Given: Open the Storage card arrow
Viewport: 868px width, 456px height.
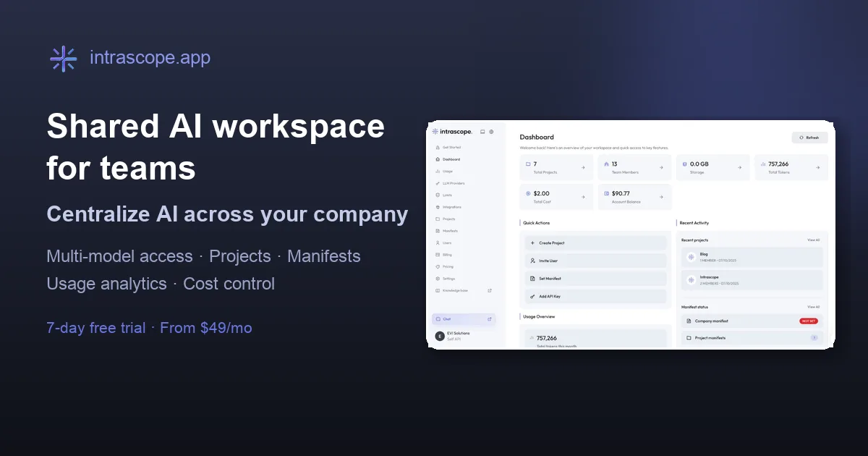Looking at the screenshot, I should (739, 167).
